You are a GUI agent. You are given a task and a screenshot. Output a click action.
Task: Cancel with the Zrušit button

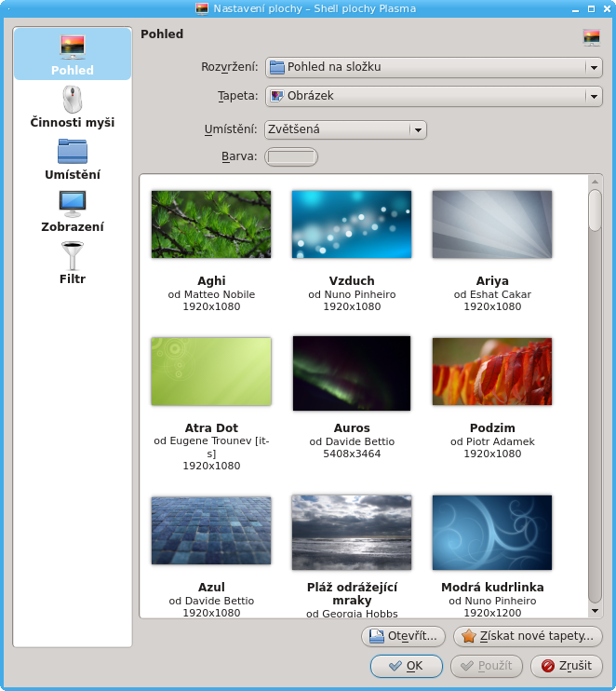point(567,666)
